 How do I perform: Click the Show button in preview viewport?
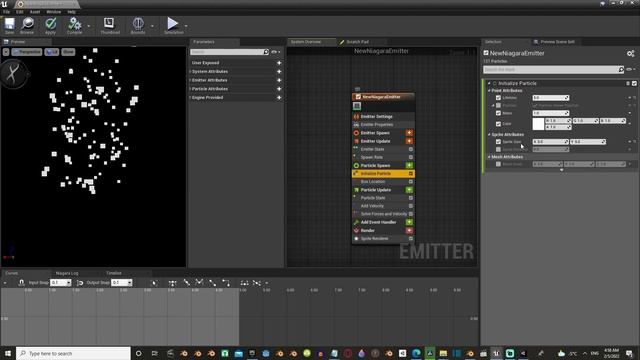pyautogui.click(x=68, y=52)
